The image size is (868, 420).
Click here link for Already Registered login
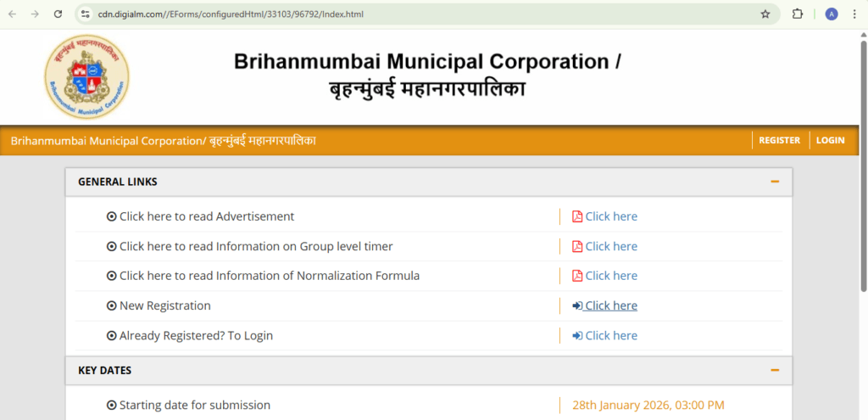pyautogui.click(x=611, y=335)
